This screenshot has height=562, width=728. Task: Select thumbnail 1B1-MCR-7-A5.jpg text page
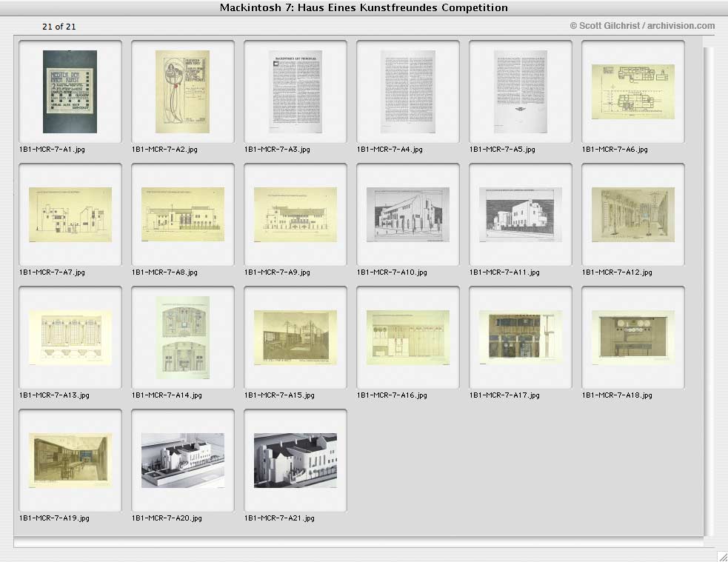(x=521, y=92)
